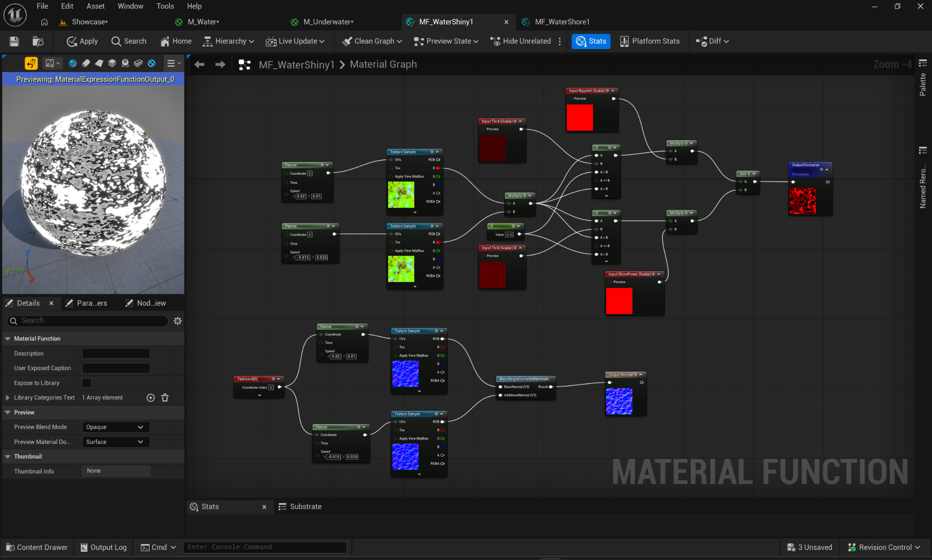This screenshot has width=932, height=560.
Task: Click Search in the toolbar
Action: 129,41
